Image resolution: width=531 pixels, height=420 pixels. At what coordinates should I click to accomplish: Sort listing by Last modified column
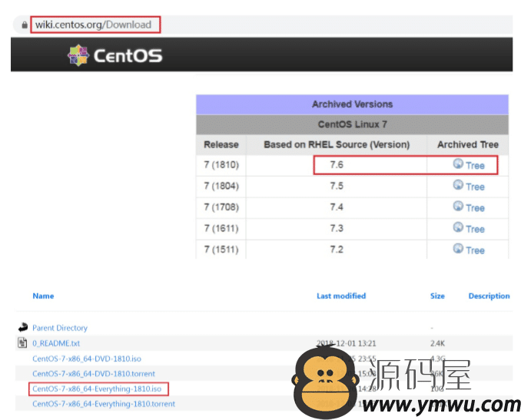[341, 296]
